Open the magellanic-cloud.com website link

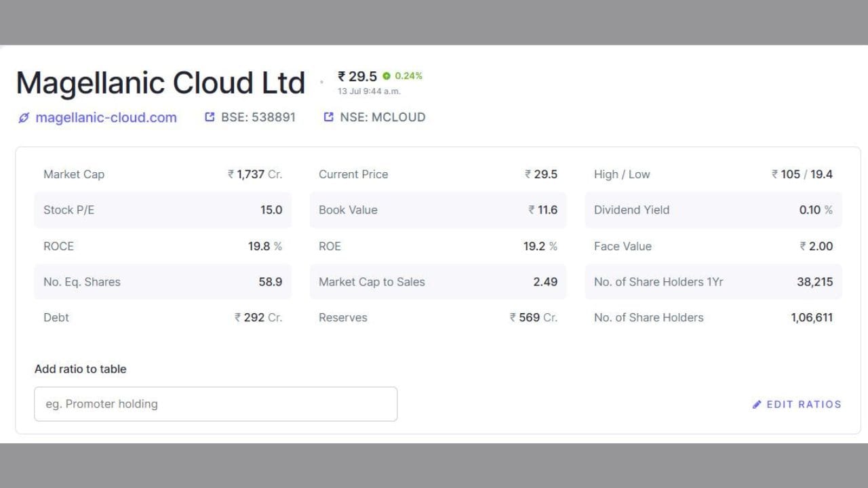pyautogui.click(x=106, y=117)
